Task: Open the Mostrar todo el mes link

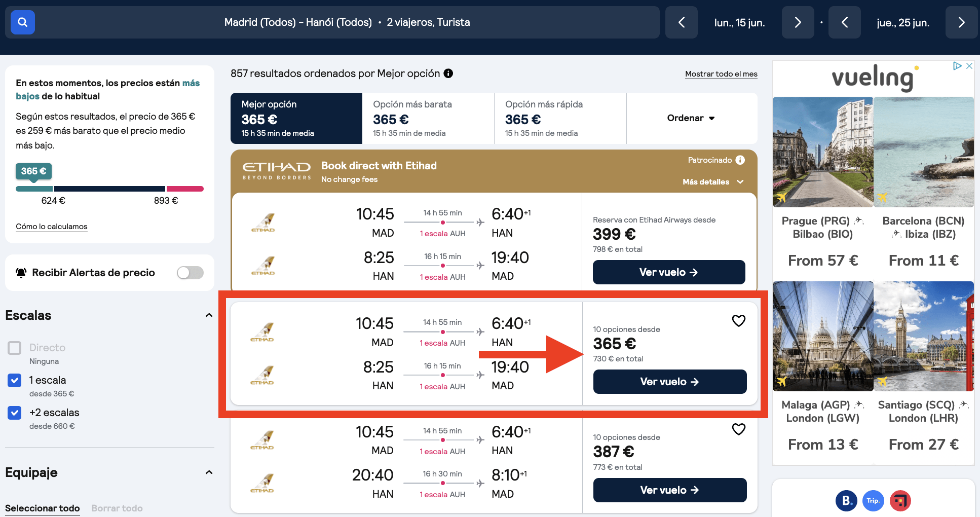Action: (721, 74)
